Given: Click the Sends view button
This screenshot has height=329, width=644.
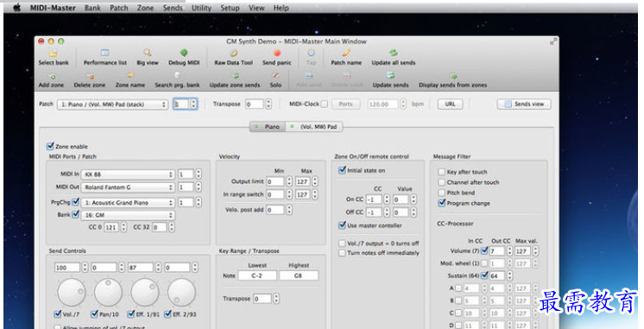Looking at the screenshot, I should [524, 104].
